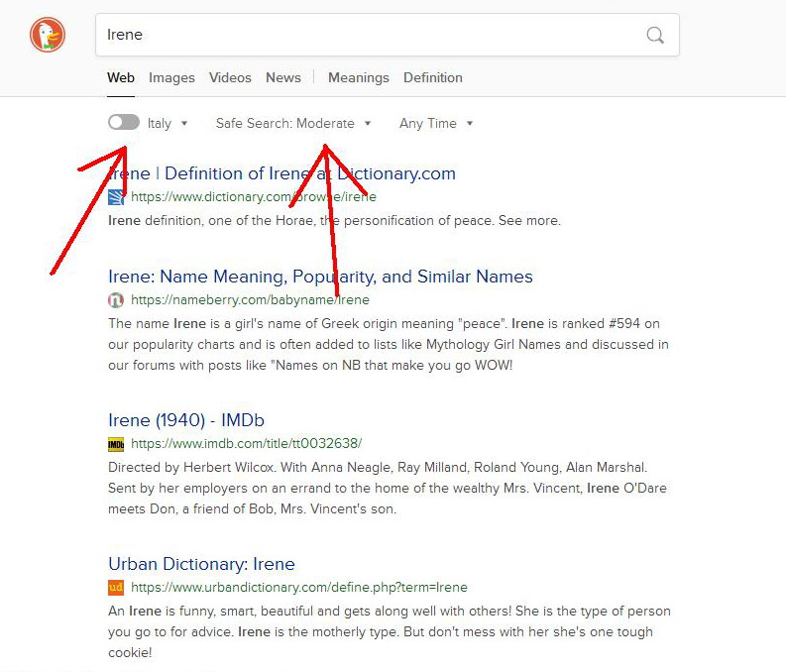Viewport: 786px width, 672px height.
Task: Click the snippet 'Directed by Herbert Wilcox'
Action: [x=388, y=488]
